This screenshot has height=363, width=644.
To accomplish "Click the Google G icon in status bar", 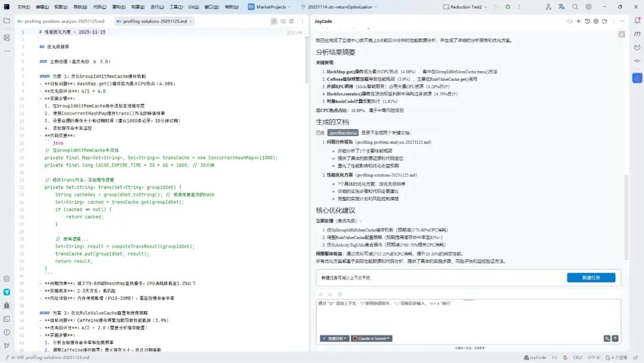I will click(565, 358).
